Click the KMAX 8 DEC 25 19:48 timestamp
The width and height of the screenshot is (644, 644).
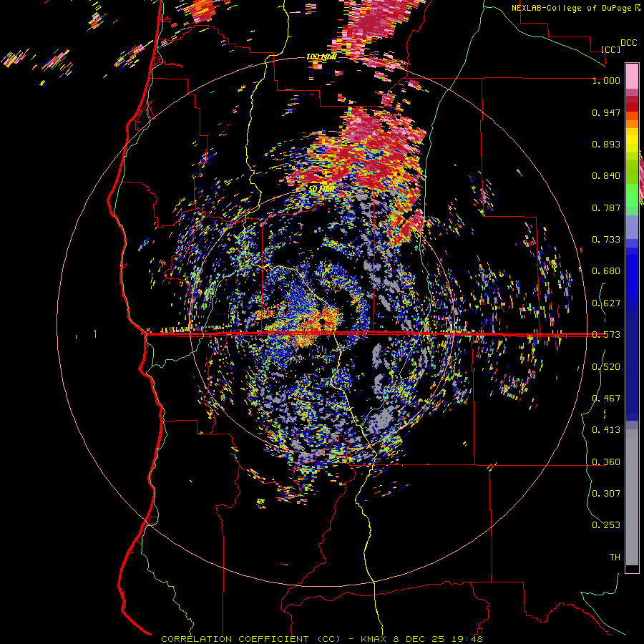pyautogui.click(x=421, y=639)
